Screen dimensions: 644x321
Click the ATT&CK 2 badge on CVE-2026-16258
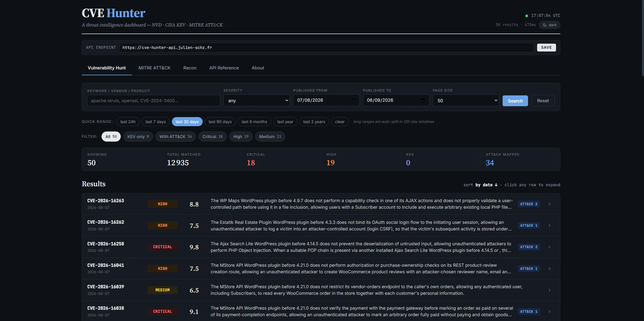529,247
